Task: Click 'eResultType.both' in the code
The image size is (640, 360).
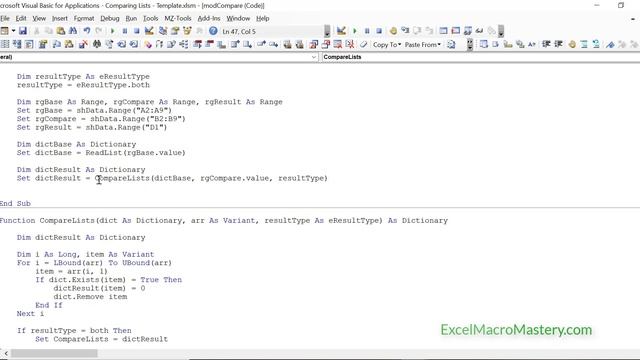Action: click(x=113, y=85)
